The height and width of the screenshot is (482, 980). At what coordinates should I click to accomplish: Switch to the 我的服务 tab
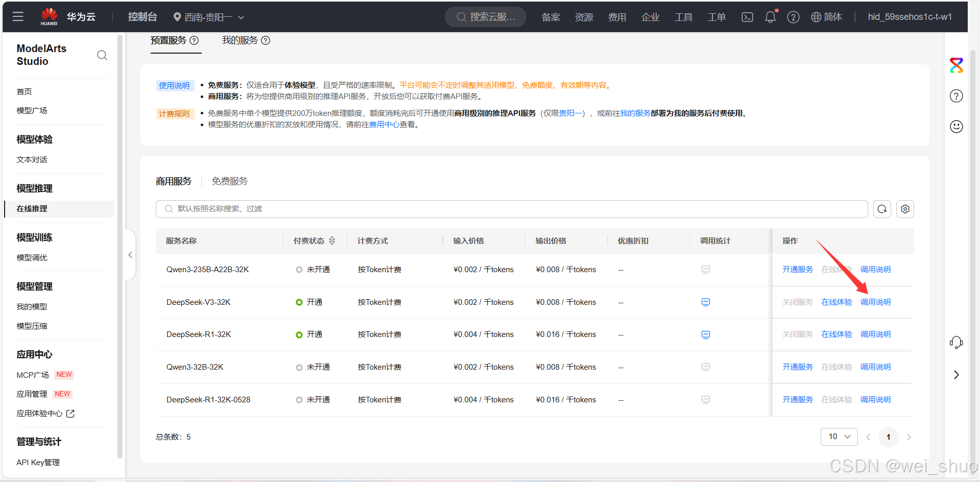pos(240,40)
